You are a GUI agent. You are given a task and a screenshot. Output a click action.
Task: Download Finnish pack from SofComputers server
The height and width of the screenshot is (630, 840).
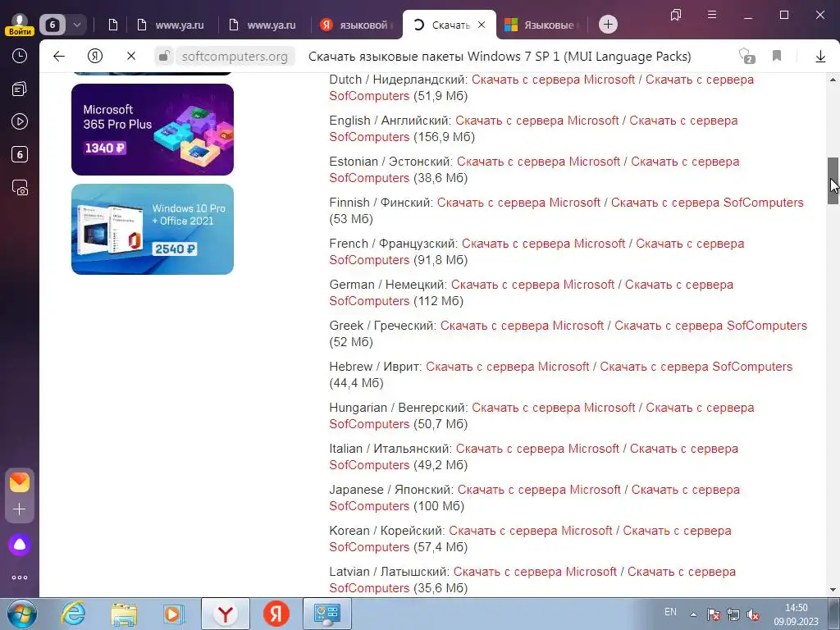click(707, 203)
